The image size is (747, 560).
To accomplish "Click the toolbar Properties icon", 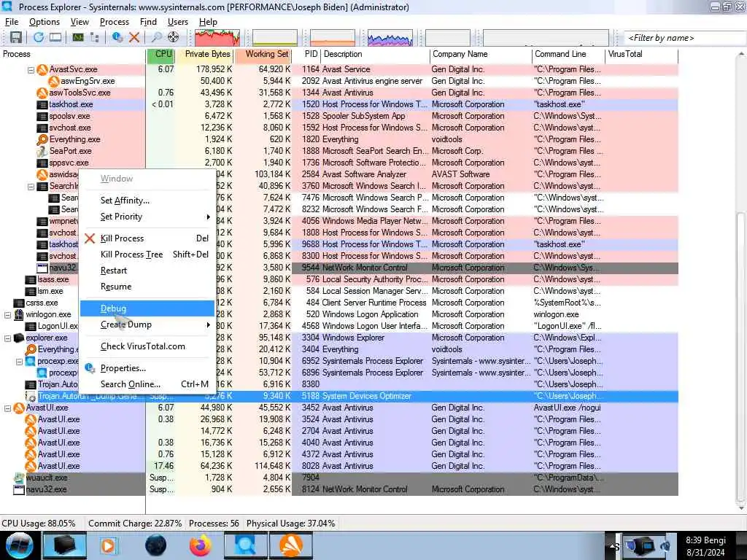I will point(117,37).
